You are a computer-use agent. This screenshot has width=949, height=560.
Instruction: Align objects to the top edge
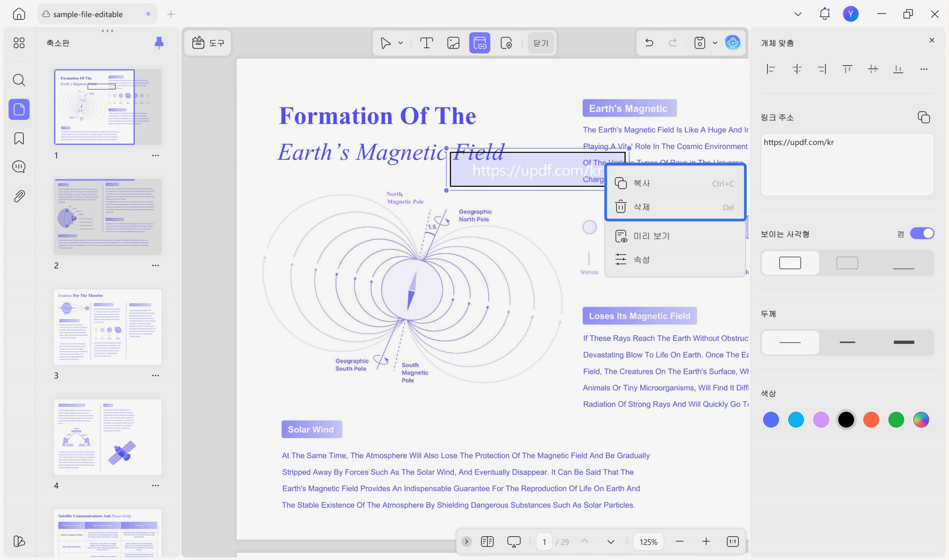847,69
